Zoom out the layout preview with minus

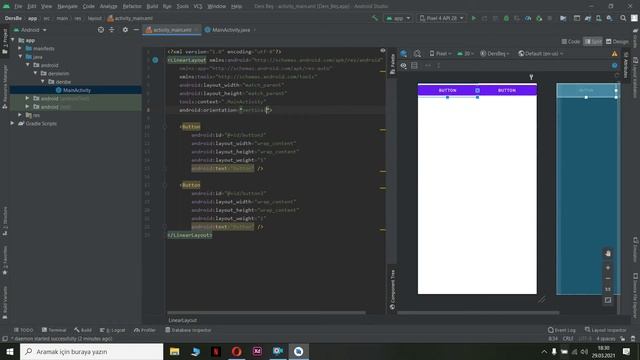click(x=608, y=278)
